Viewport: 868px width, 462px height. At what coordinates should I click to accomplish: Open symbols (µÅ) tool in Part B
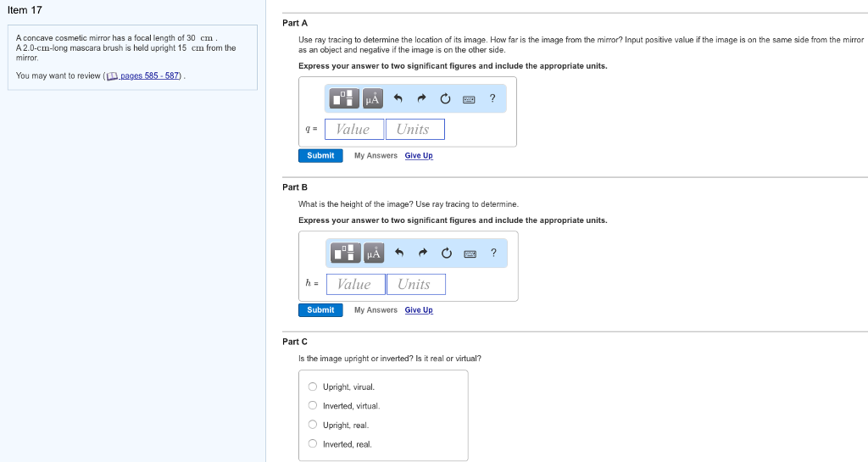374,253
